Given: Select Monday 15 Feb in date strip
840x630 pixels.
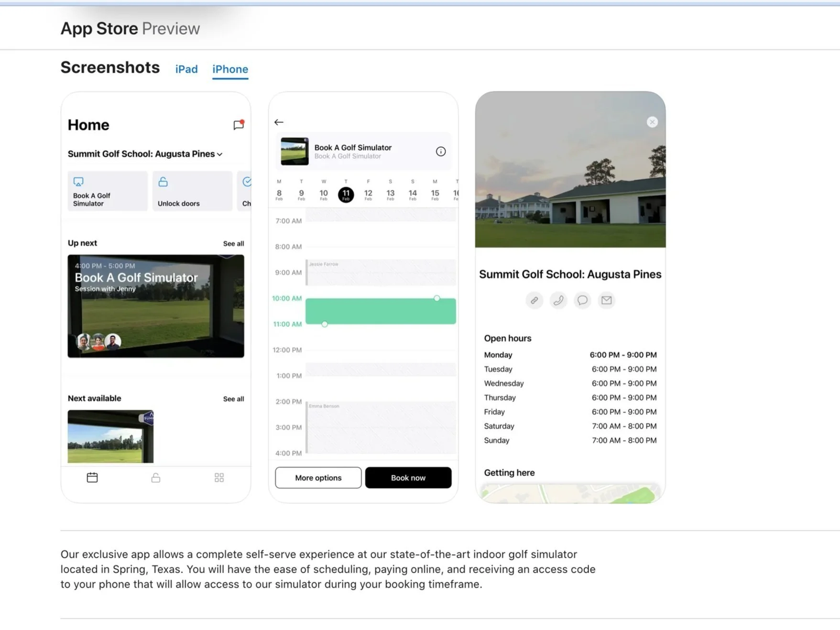Looking at the screenshot, I should (x=435, y=190).
